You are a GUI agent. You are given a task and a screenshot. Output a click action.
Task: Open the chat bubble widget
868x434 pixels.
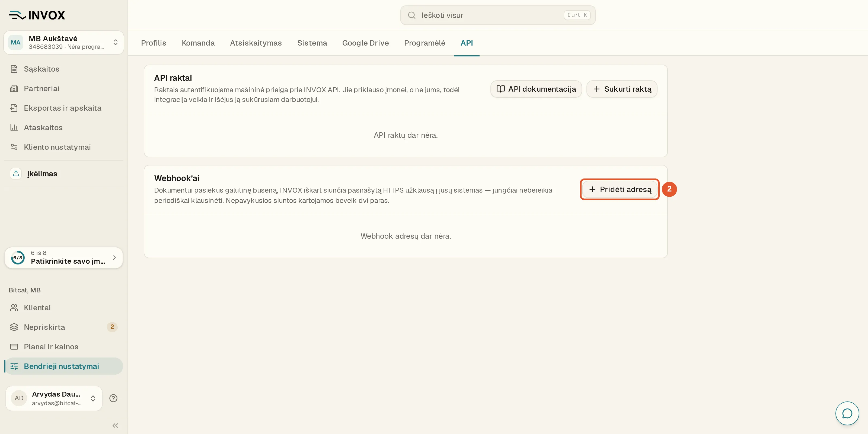pyautogui.click(x=847, y=413)
